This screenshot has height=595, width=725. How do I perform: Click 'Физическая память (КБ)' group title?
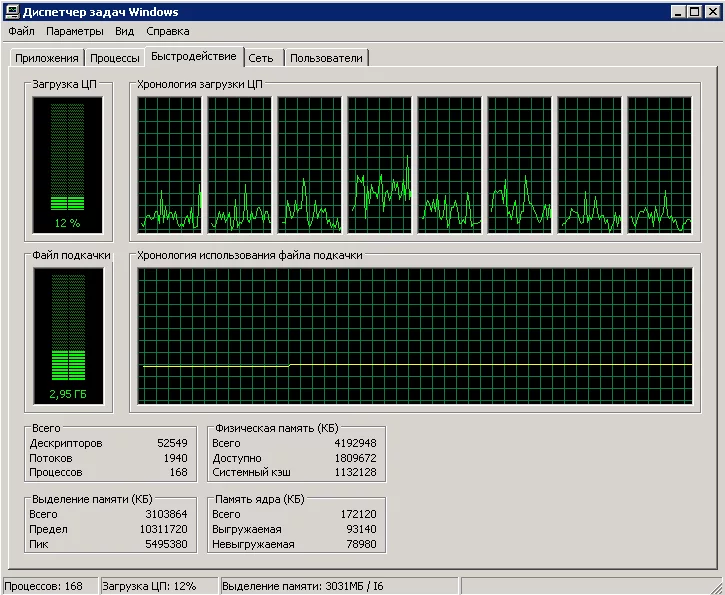276,428
